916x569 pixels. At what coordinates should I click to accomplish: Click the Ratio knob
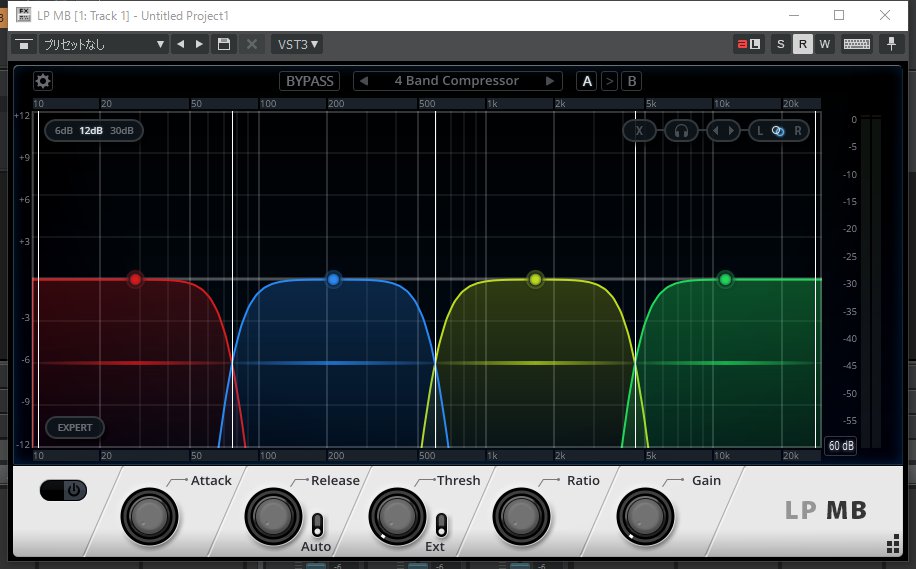521,516
